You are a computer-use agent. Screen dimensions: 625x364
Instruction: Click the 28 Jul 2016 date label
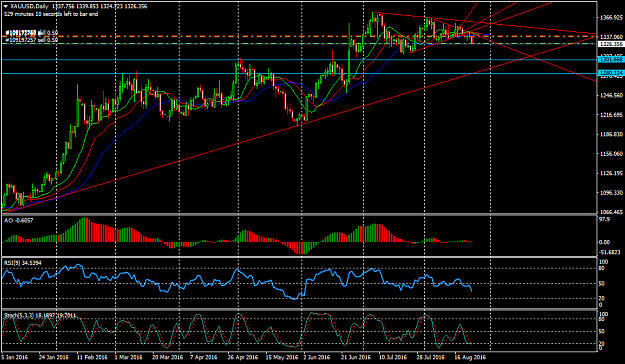[431, 357]
